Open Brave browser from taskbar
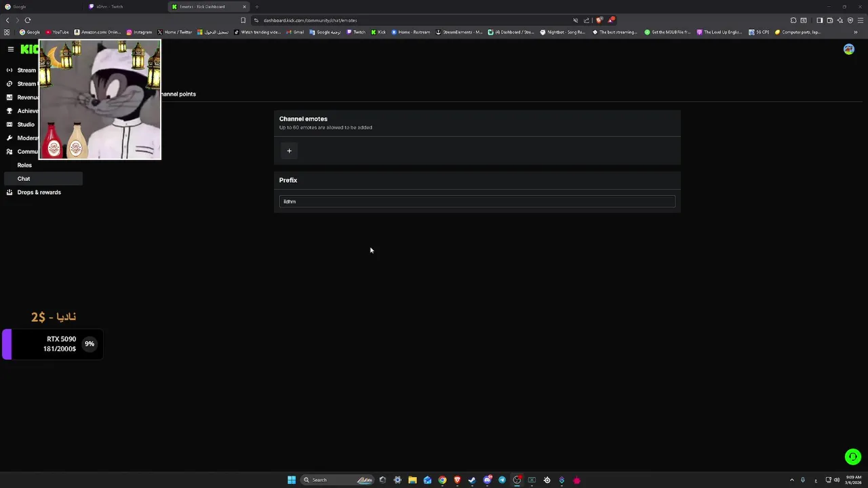The image size is (868, 488). click(457, 480)
